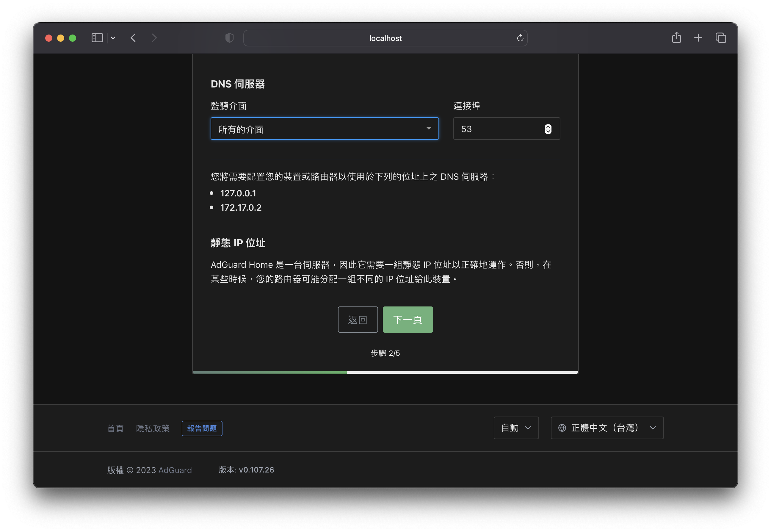Click the port number stepper arrows

pos(548,129)
